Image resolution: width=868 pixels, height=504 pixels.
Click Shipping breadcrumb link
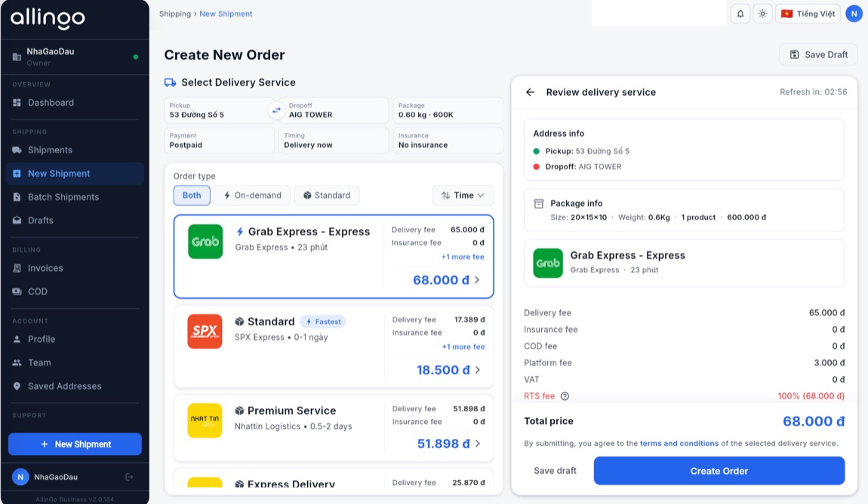click(x=175, y=14)
